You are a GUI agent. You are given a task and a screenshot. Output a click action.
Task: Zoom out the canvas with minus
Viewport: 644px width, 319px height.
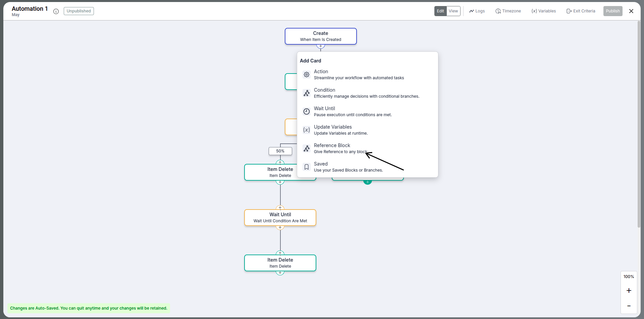(629, 306)
